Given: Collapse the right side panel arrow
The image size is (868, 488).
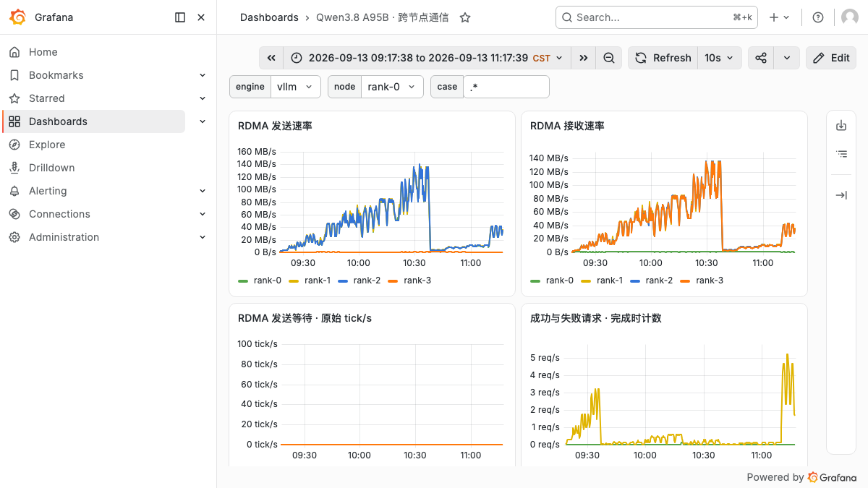Looking at the screenshot, I should pos(841,195).
